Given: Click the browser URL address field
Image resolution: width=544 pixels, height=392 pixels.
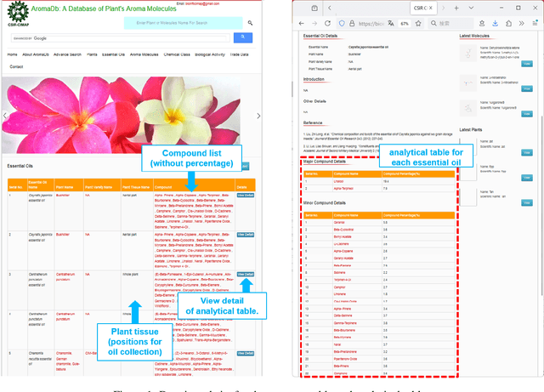Looking at the screenshot, I should pyautogui.click(x=371, y=24).
